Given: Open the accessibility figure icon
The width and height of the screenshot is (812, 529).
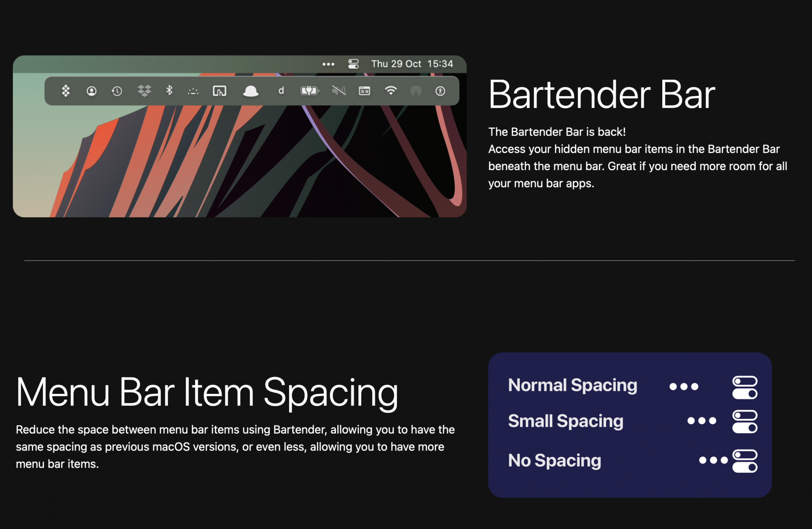Looking at the screenshot, I should [x=440, y=91].
